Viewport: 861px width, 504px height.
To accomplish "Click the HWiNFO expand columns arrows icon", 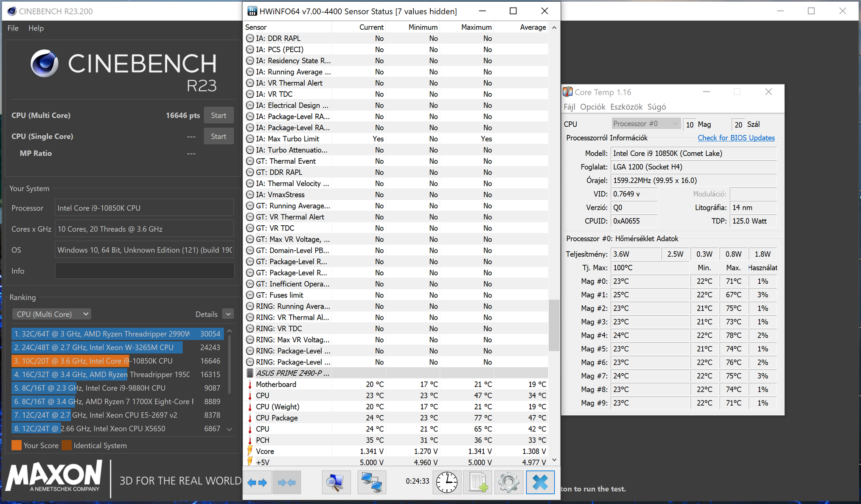I will point(257,482).
